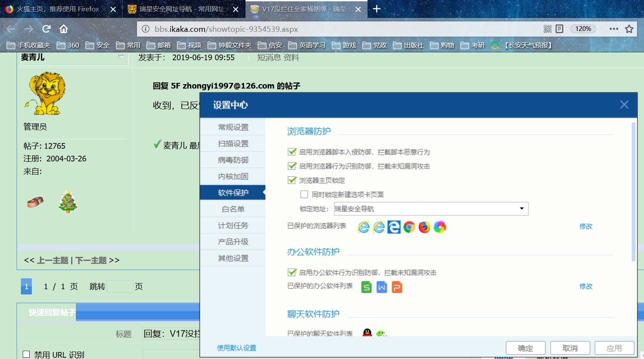This screenshot has width=644, height=359.
Task: Toggle 启用浏览器行为识别防御 checkbox
Action: coord(292,166)
